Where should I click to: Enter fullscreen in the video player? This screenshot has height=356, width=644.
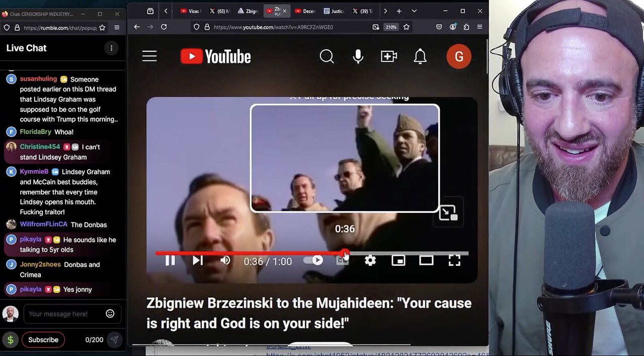tap(454, 260)
